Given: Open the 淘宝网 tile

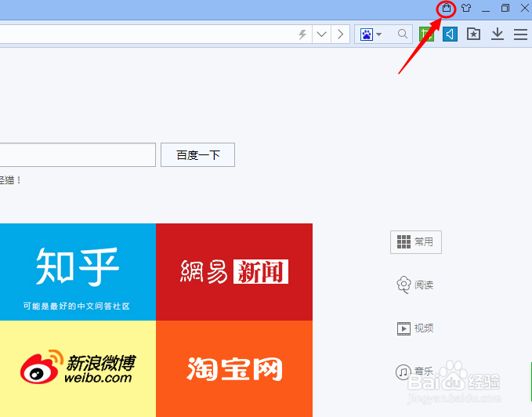Looking at the screenshot, I should [234, 369].
